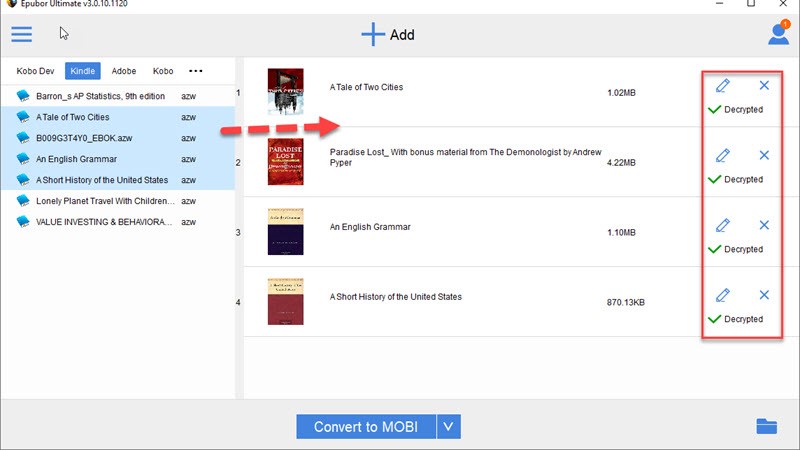Click A Tale of Two Cities cover thumbnail
The width and height of the screenshot is (800, 450).
(286, 92)
